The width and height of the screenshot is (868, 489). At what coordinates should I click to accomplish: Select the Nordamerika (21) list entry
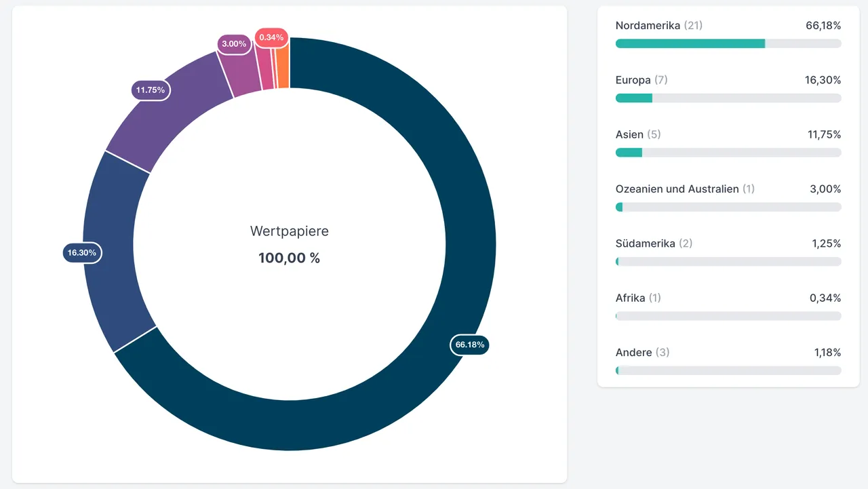click(728, 34)
